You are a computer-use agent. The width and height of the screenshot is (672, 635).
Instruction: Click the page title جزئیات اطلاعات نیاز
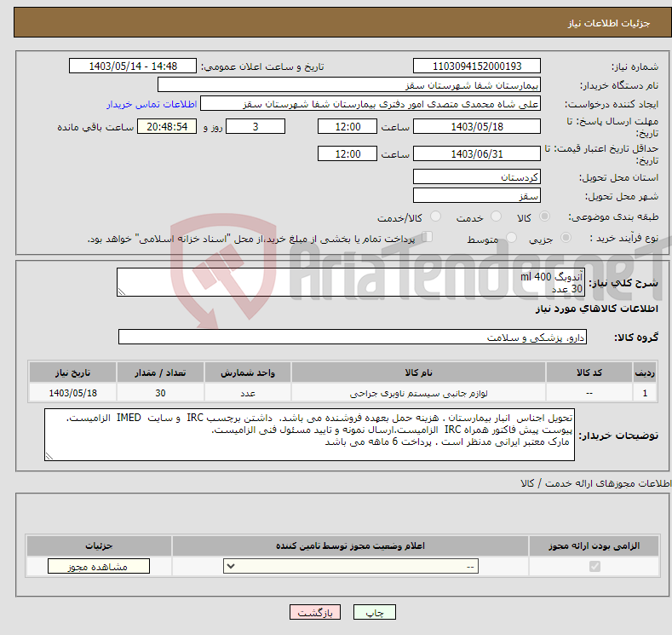[x=609, y=23]
